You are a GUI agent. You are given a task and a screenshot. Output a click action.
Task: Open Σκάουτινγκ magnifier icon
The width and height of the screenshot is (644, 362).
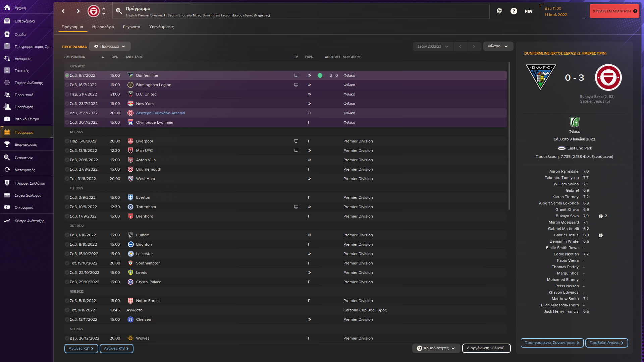pos(7,158)
